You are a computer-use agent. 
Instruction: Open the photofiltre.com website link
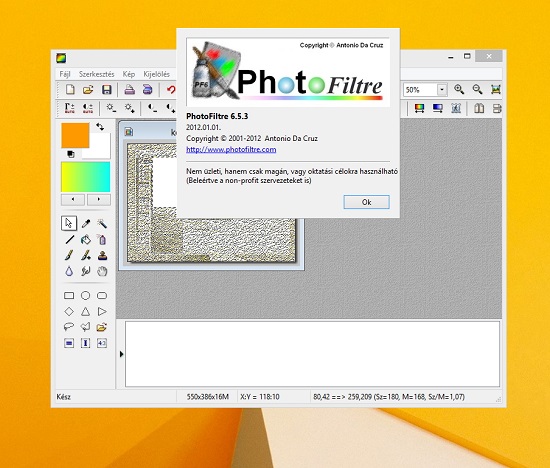coord(231,149)
